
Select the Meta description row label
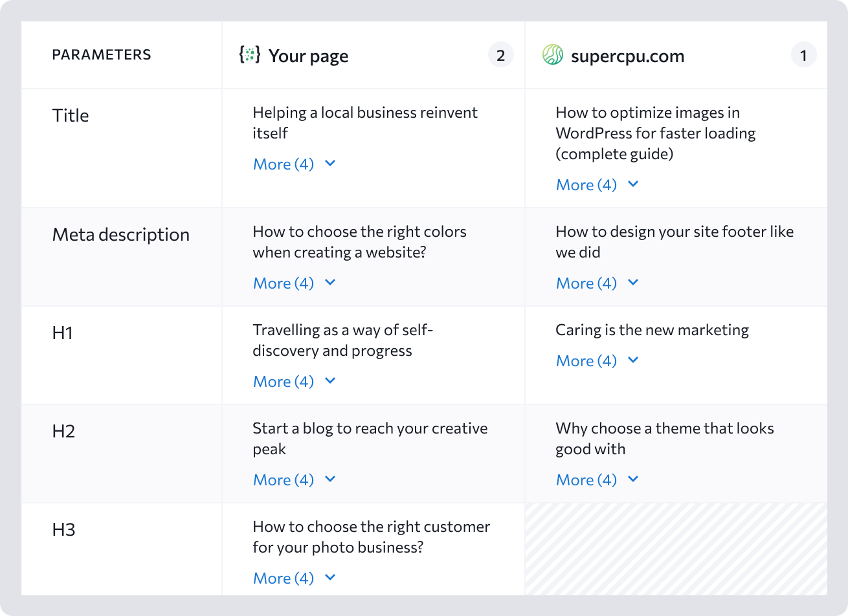tap(121, 235)
